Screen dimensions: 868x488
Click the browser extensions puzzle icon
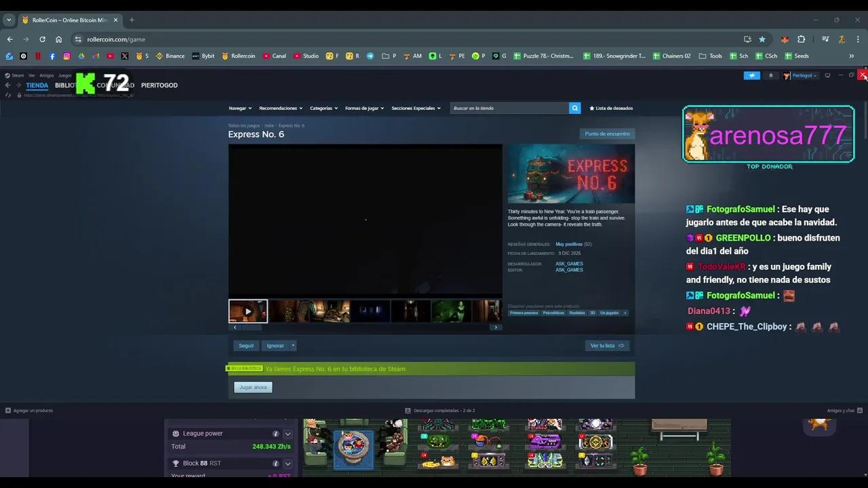[x=801, y=39]
